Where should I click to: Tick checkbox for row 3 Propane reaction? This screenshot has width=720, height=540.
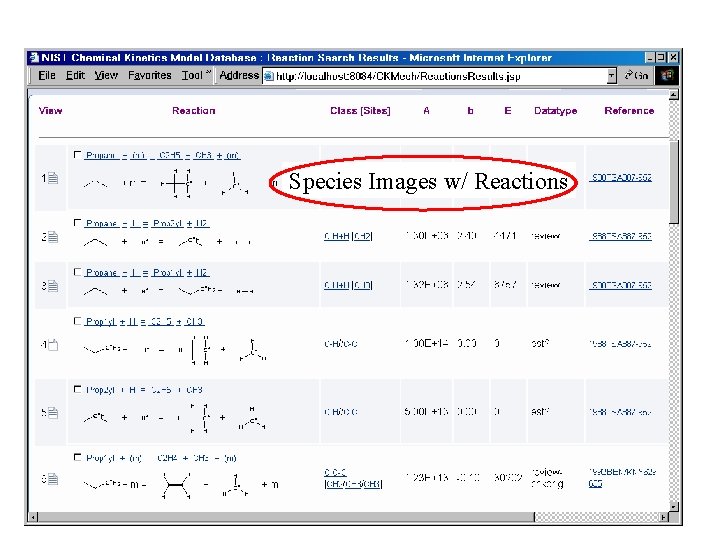pos(77,272)
